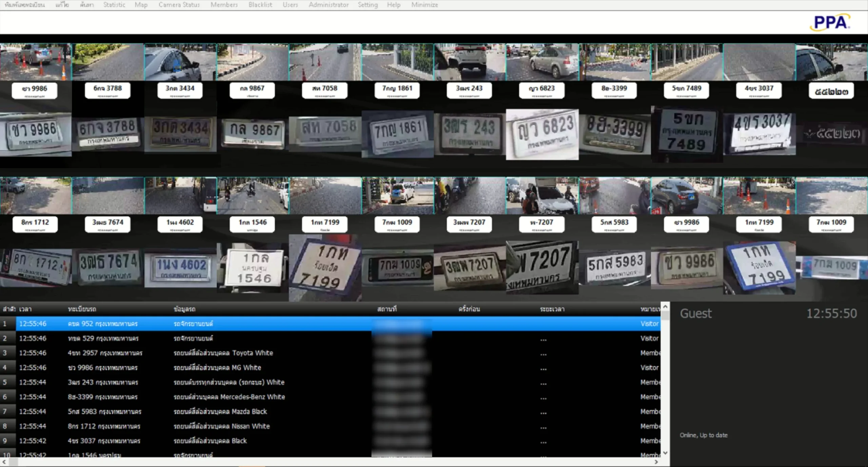Click the ทะเบียนรถ column header
This screenshot has width=868, height=467.
click(x=82, y=309)
